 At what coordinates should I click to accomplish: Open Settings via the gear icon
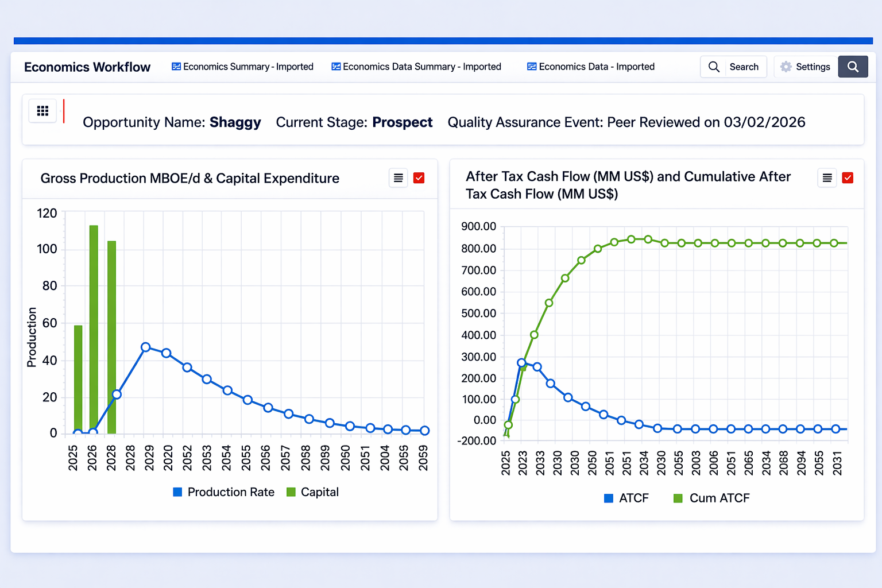point(786,67)
